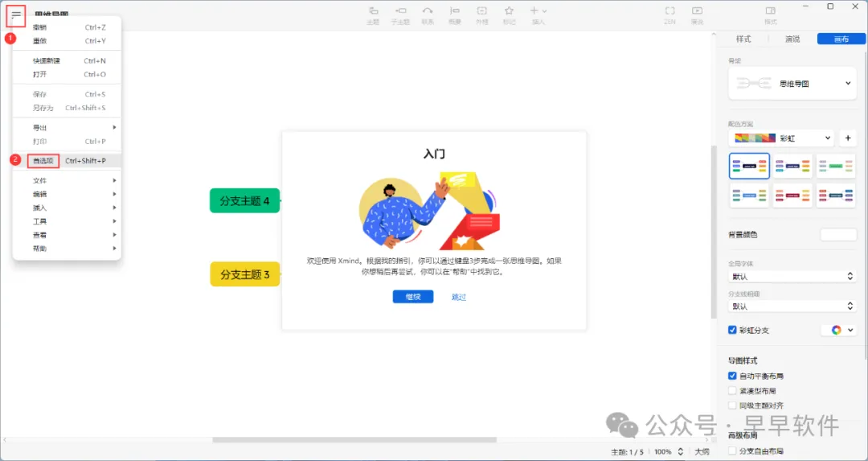Select the 分支主题 4 green topic node
This screenshot has height=461, width=868.
pyautogui.click(x=244, y=200)
